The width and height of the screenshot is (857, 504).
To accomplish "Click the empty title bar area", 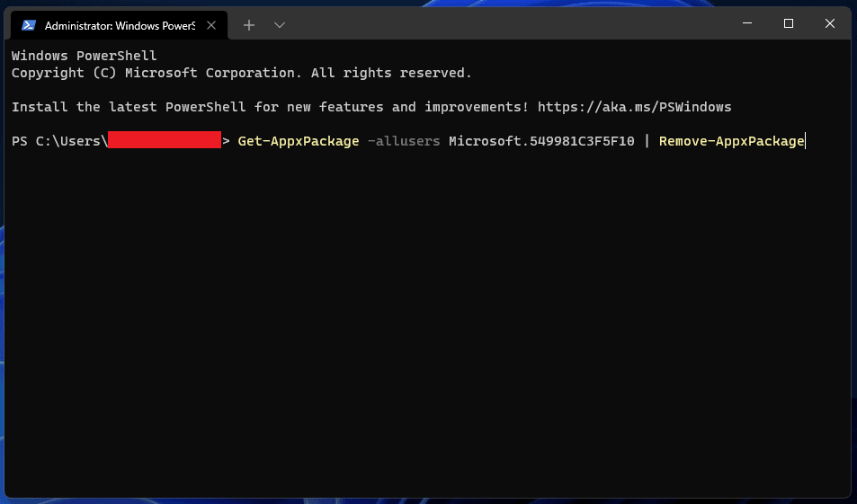I will (x=504, y=24).
